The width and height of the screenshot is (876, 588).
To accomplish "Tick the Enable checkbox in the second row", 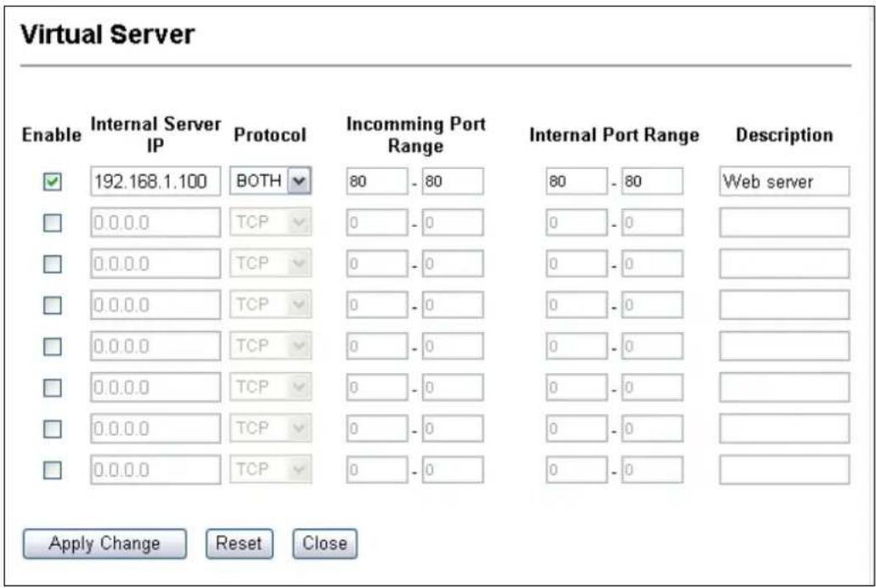I will [53, 223].
